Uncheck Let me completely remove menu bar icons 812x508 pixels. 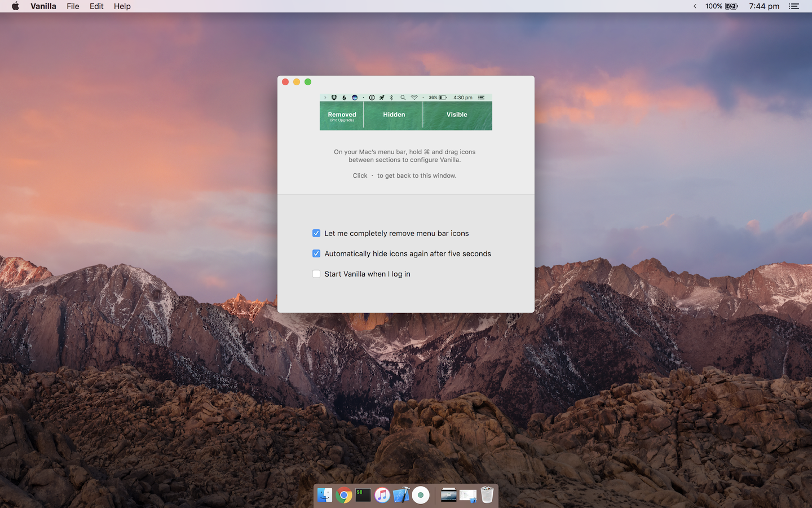316,233
